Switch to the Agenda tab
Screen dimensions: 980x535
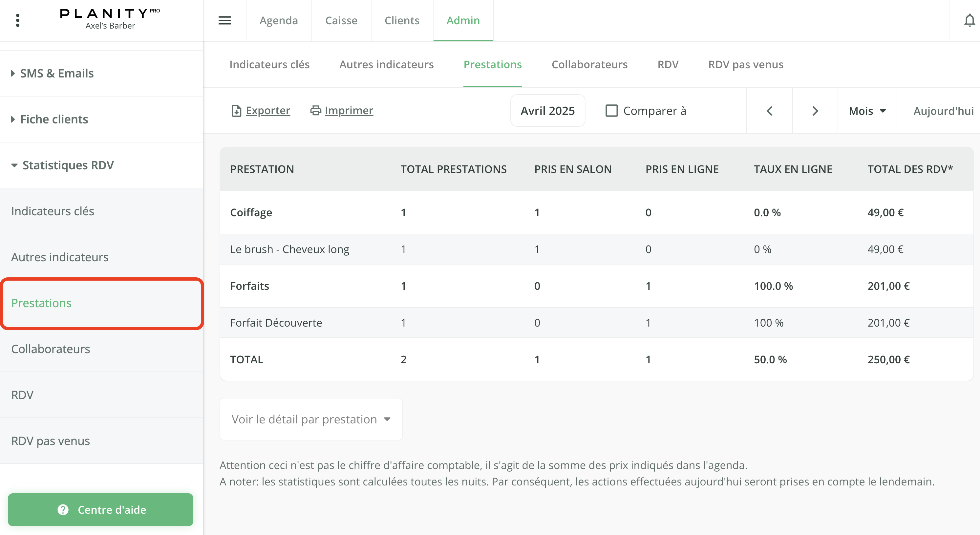(x=279, y=20)
